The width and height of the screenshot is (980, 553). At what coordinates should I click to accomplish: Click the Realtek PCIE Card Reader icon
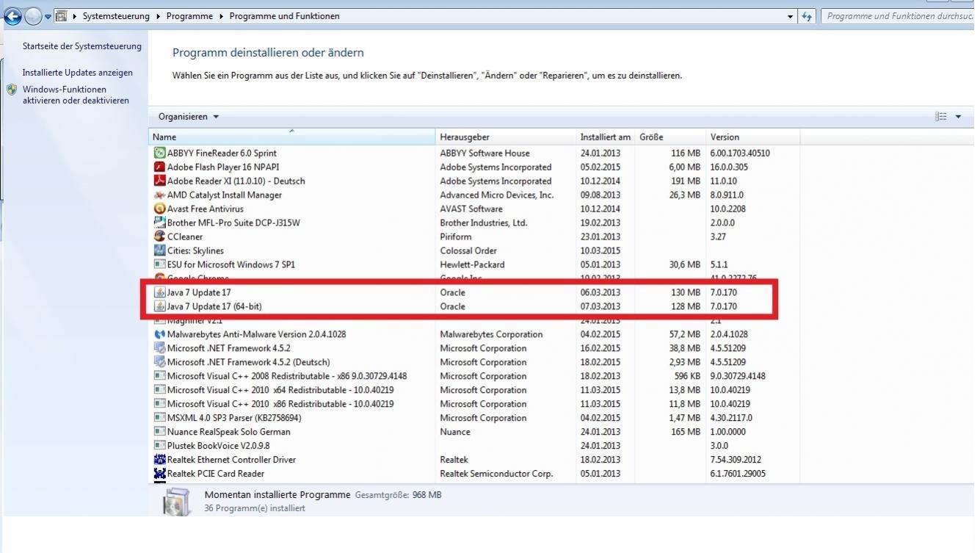click(x=159, y=474)
